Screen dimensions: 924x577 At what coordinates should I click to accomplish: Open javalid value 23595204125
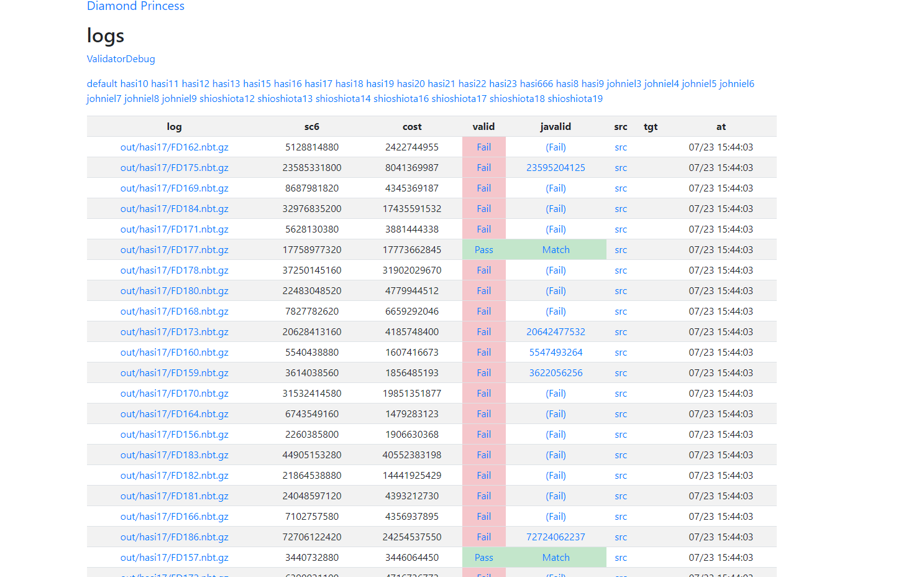(556, 168)
